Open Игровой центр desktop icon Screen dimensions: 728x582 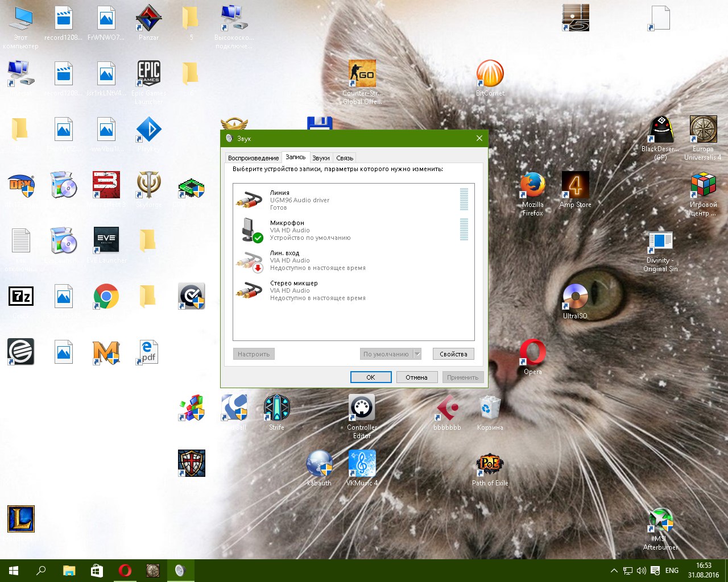[x=703, y=194]
